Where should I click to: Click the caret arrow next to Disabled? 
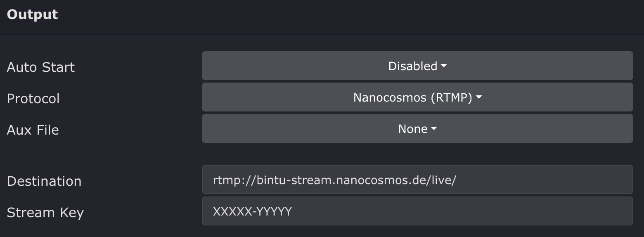(444, 66)
